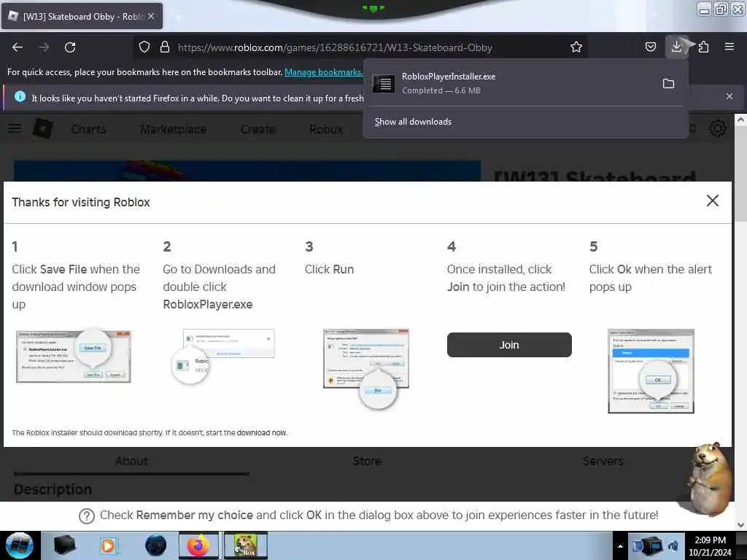
Task: Close the Thanks for visiting Roblox dialog
Action: coord(712,201)
